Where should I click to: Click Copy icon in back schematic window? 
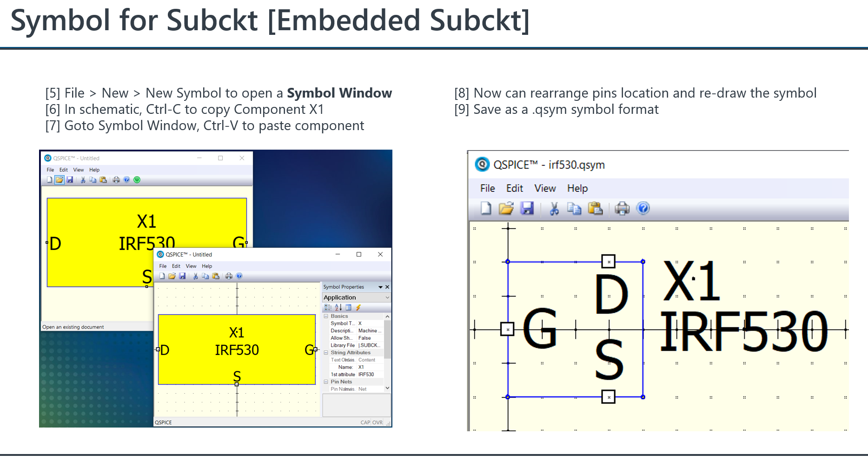tap(93, 180)
